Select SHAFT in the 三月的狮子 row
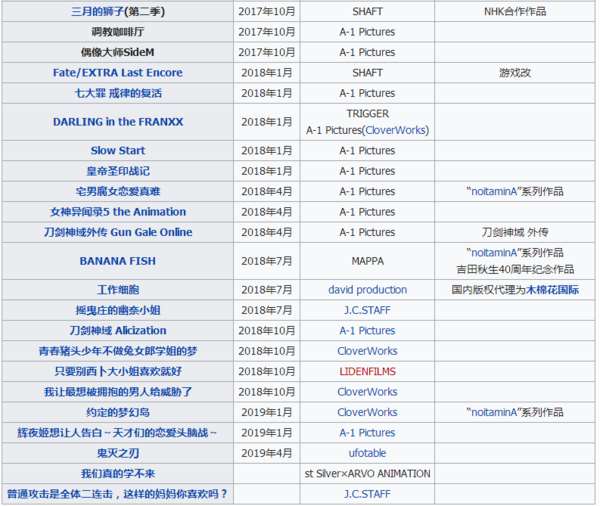The image size is (600, 506). pyautogui.click(x=367, y=11)
